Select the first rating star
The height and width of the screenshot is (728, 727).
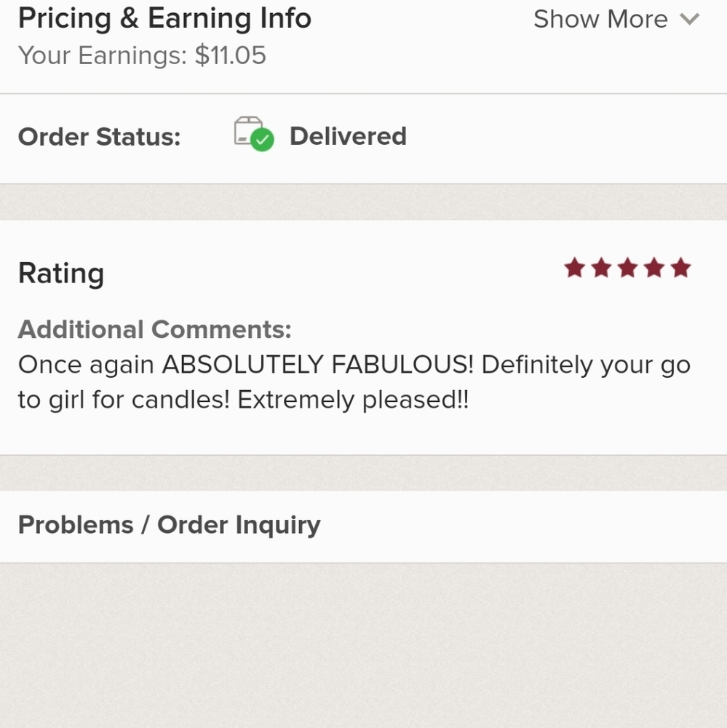(x=574, y=269)
